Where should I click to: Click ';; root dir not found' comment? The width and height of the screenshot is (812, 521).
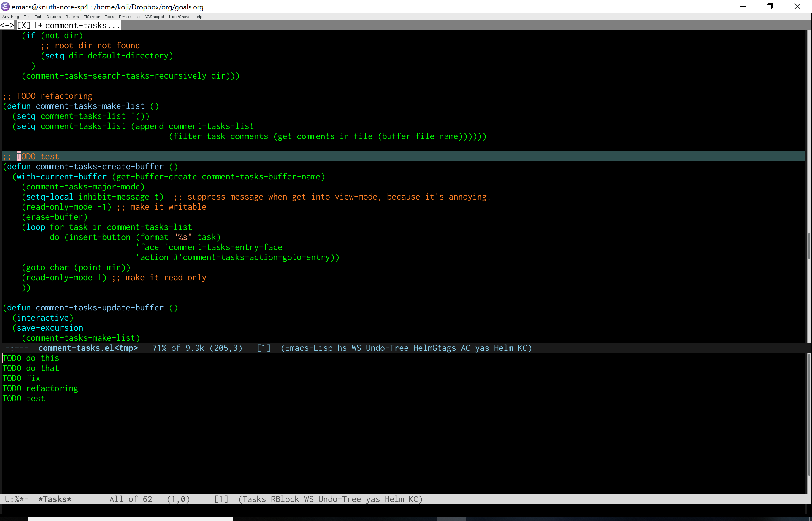[90, 46]
